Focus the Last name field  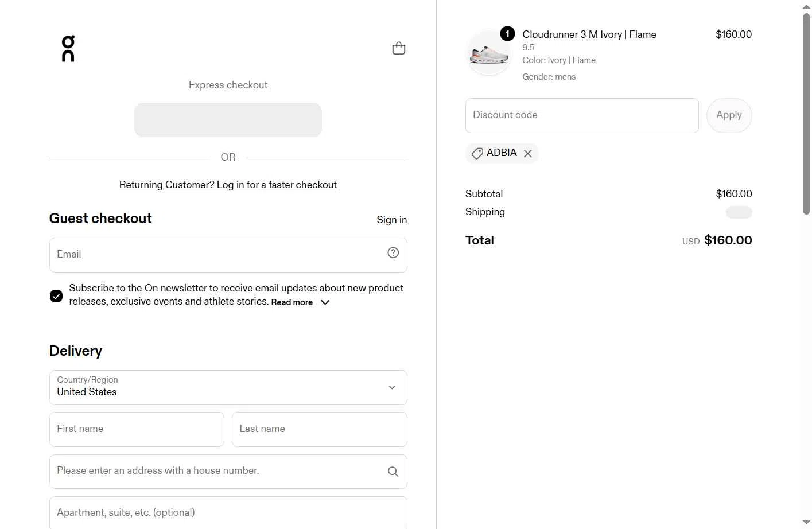click(320, 429)
